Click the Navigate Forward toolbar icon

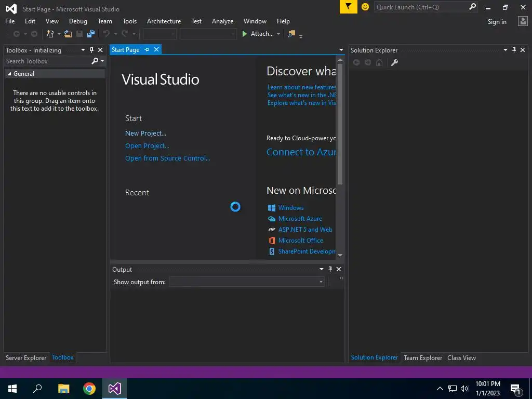coord(34,34)
